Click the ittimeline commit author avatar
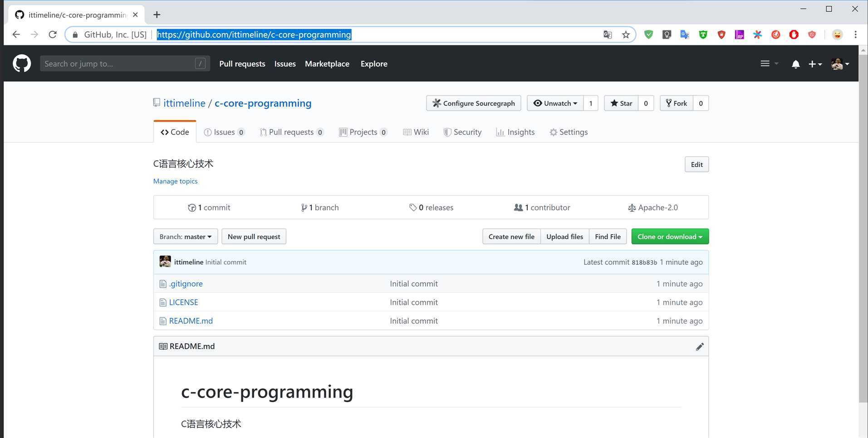The height and width of the screenshot is (438, 868). click(165, 262)
